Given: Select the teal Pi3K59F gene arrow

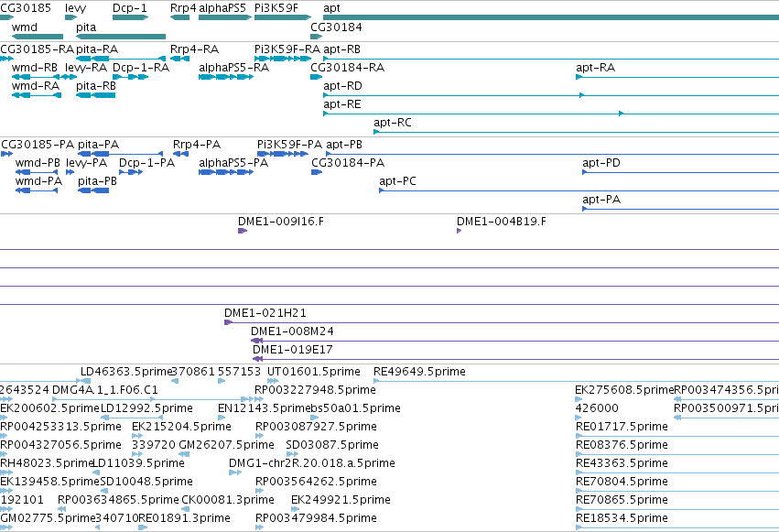Looking at the screenshot, I should pos(283,17).
